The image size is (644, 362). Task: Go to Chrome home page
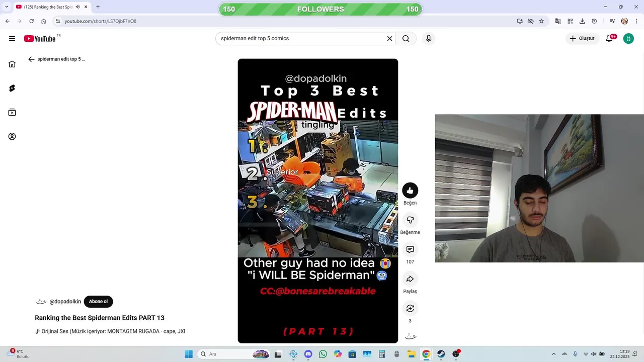point(44,21)
